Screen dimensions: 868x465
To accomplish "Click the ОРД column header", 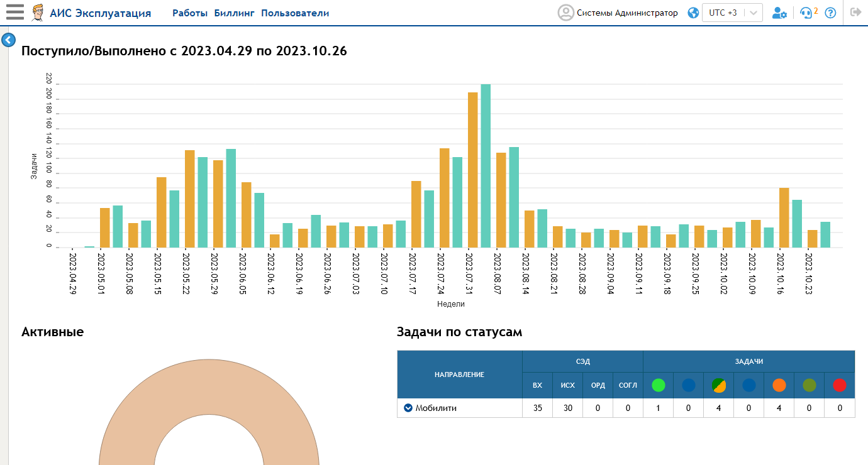I will click(598, 385).
